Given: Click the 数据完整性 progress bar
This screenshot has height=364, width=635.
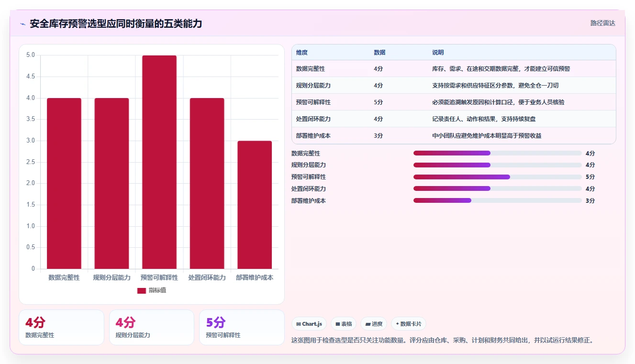Looking at the screenshot, I should coord(498,153).
